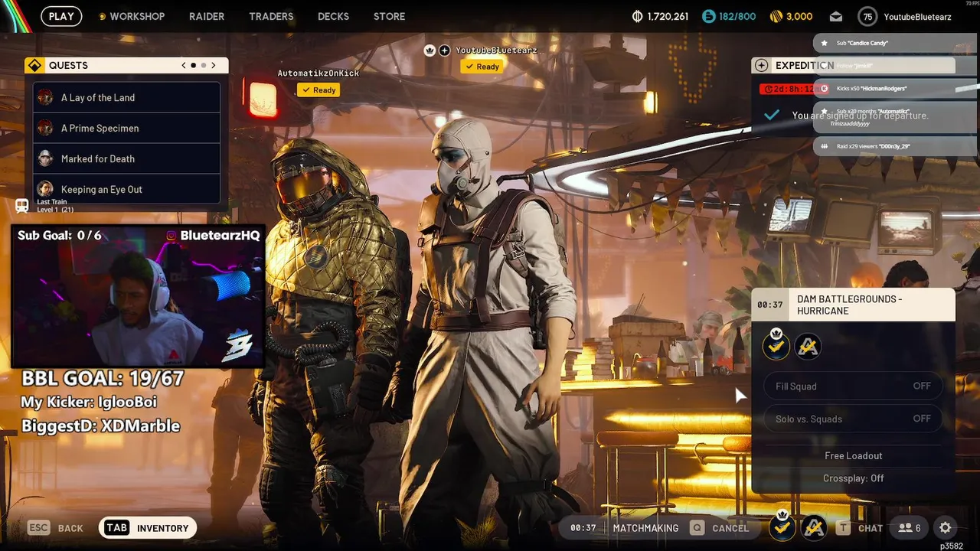Click the blue token icon beside 182/800
Image resolution: width=980 pixels, height=551 pixels.
709,16
